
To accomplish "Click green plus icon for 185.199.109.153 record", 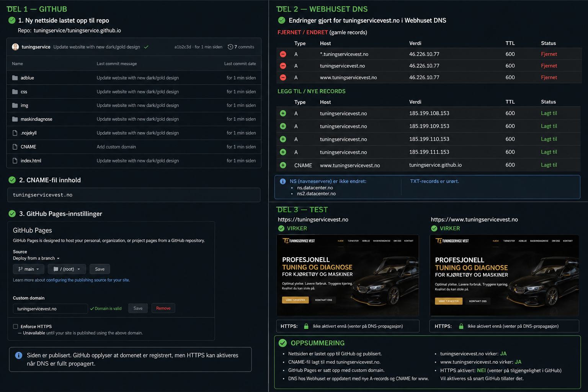I will [x=283, y=126].
